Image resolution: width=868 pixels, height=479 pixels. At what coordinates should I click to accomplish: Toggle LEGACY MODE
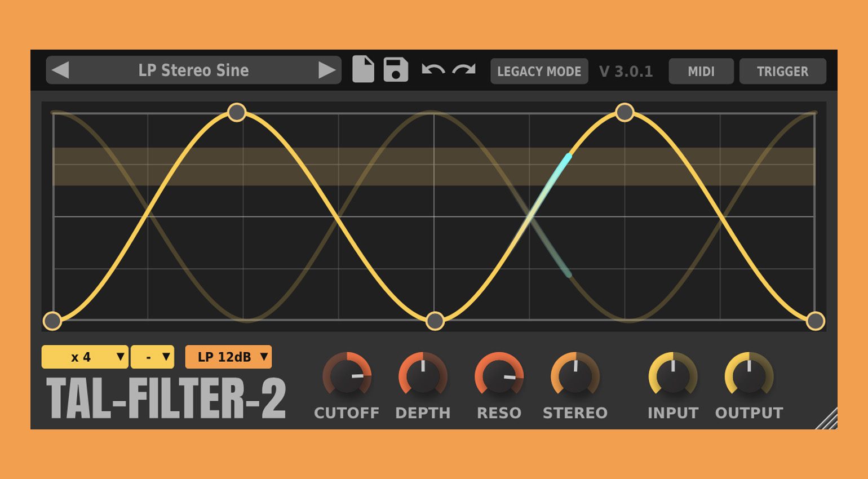coord(539,72)
